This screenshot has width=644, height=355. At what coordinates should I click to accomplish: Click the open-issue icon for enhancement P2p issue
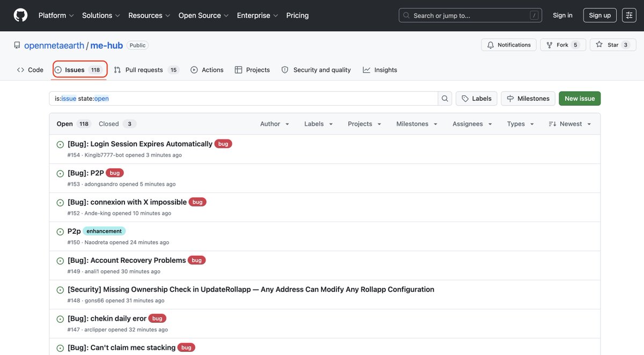[61, 232]
